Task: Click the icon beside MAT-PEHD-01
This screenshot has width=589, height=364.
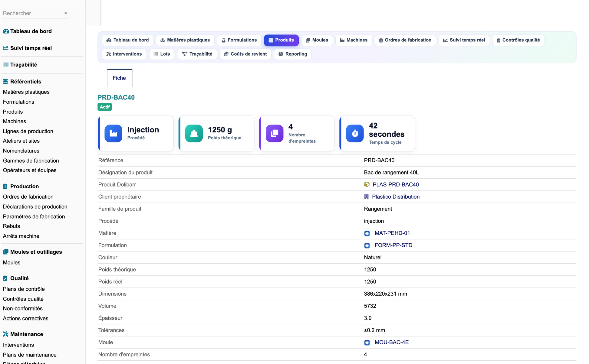Action: pos(367,233)
